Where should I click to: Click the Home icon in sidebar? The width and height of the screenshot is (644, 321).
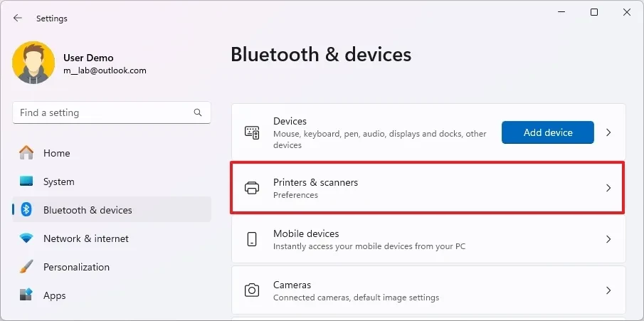(x=26, y=153)
